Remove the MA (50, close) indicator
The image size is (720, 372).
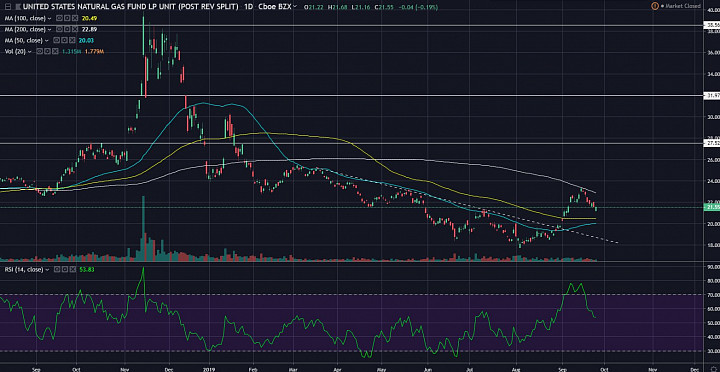(72, 40)
